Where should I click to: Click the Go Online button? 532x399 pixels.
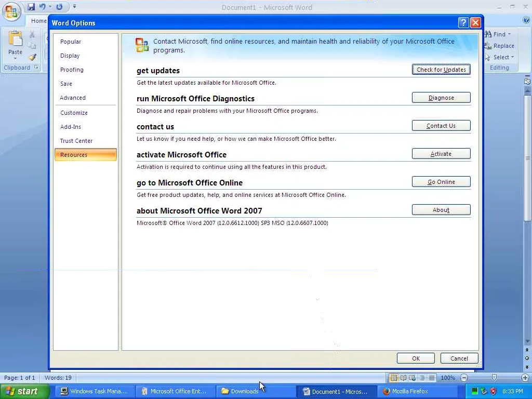441,182
